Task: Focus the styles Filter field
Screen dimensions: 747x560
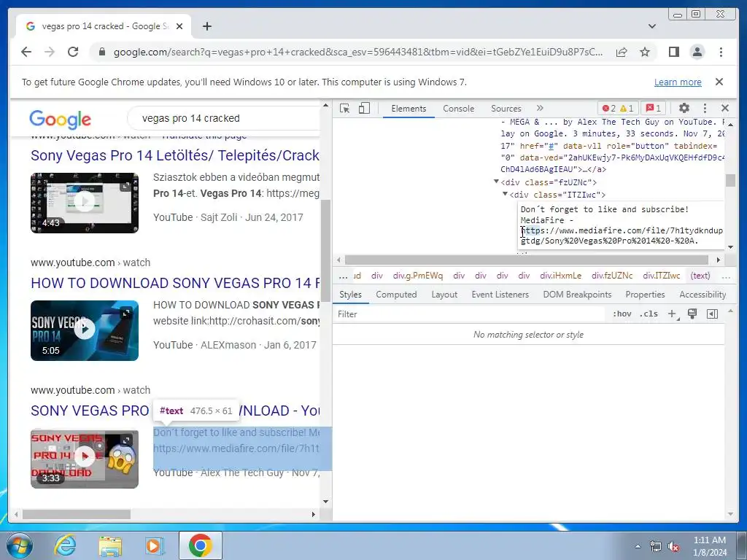Action: [469, 314]
